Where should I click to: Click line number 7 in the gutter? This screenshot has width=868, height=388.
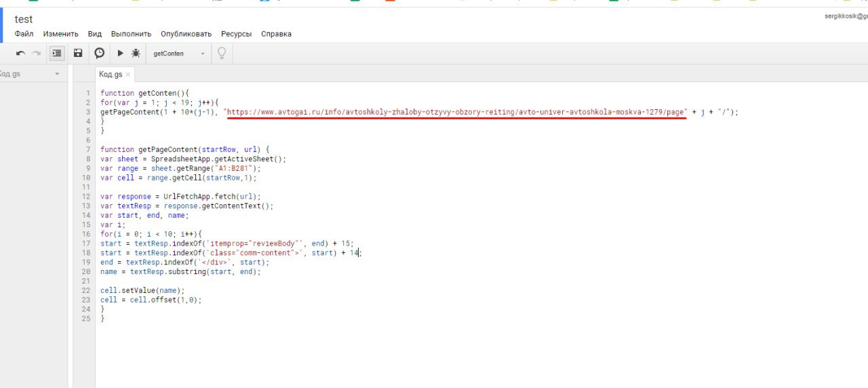point(88,149)
